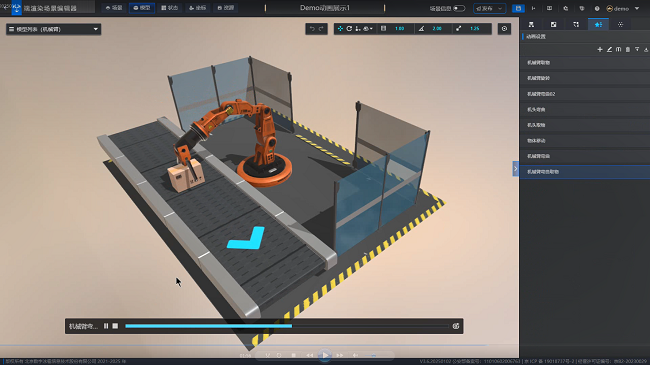Viewport: 650px width, 365px height.
Task: Select the 机械臂弯曲02 animation row
Action: pos(585,94)
